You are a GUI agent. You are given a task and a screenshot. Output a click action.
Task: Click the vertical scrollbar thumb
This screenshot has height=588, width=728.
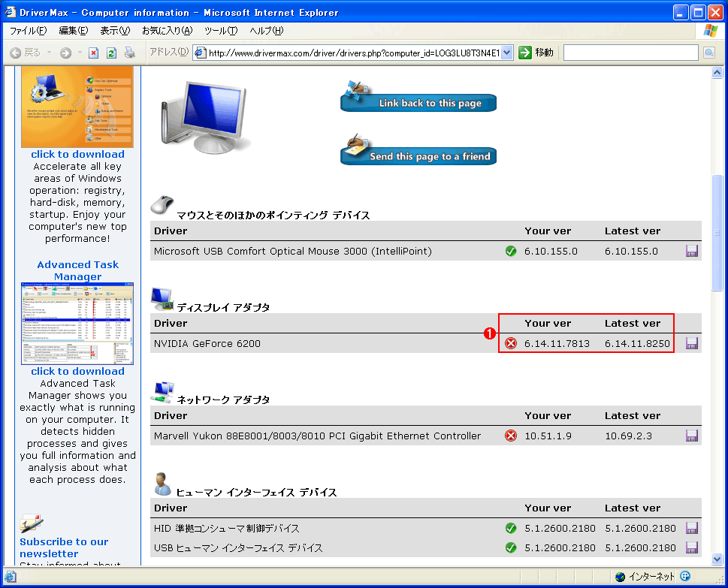(x=717, y=233)
